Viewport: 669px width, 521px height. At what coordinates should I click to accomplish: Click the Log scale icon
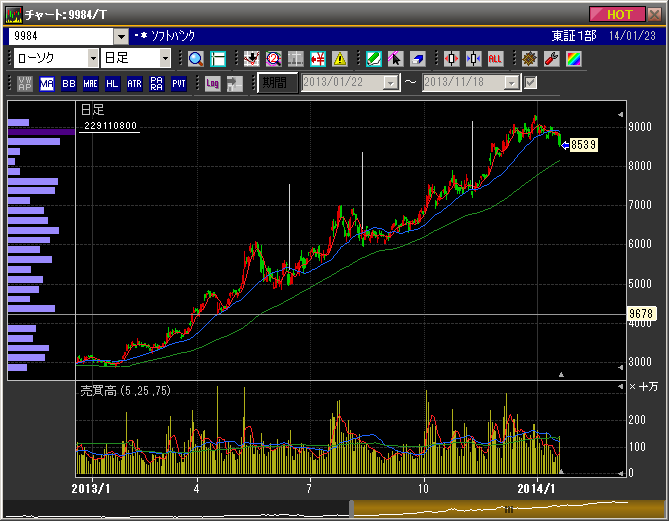point(212,83)
